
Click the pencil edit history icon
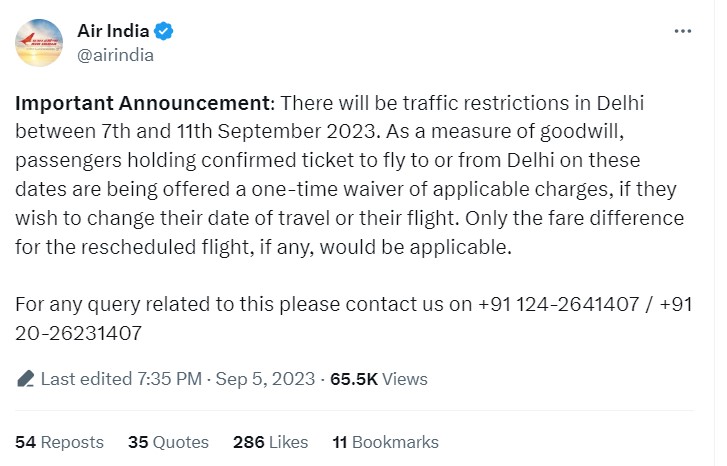coord(26,379)
